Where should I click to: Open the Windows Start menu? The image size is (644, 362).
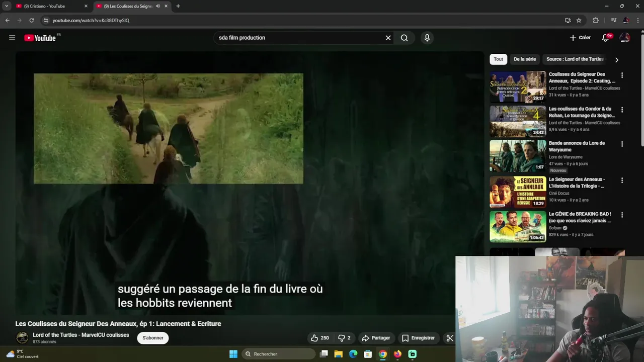233,354
